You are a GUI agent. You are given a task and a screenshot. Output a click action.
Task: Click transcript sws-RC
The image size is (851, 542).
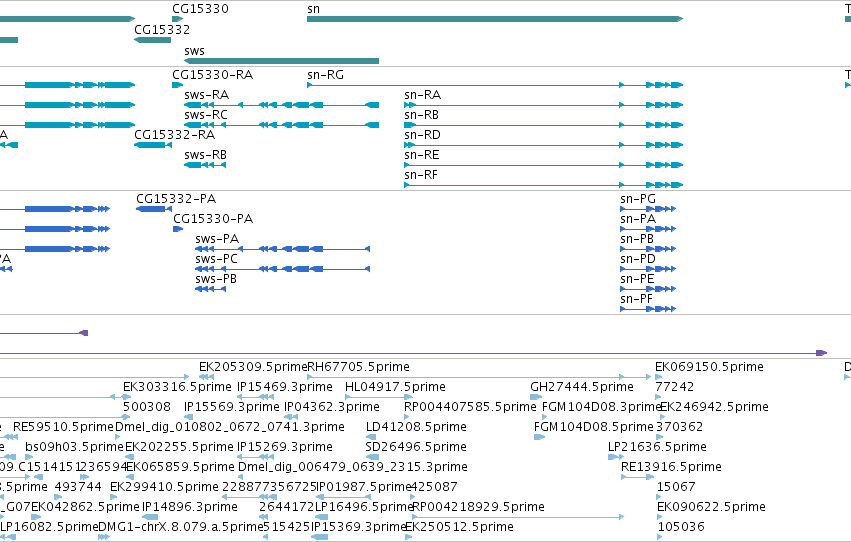coord(281,125)
